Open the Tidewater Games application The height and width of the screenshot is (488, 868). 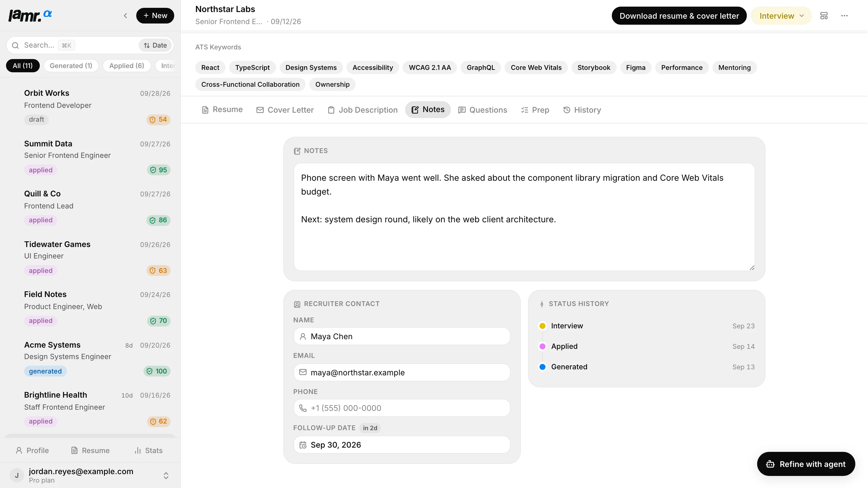(x=90, y=257)
